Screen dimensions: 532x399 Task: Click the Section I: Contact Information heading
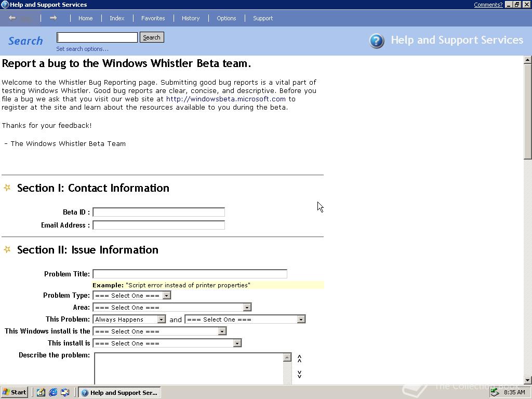coord(93,188)
